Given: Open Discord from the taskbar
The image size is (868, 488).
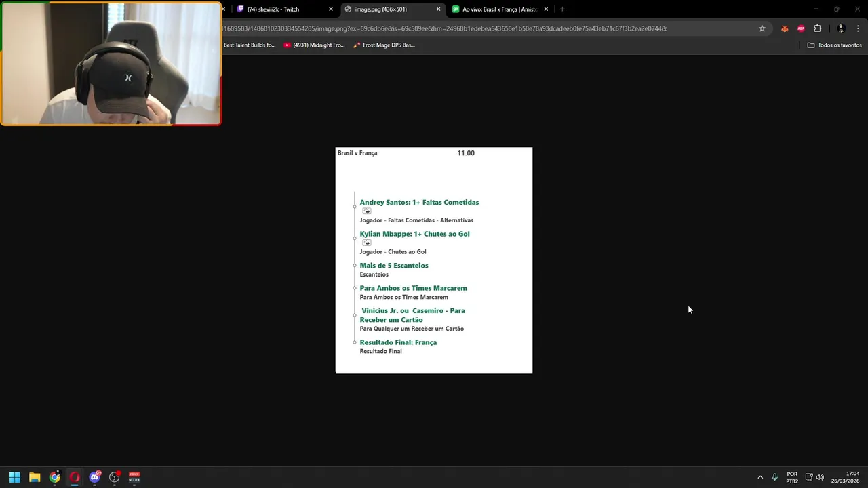Looking at the screenshot, I should click(94, 477).
